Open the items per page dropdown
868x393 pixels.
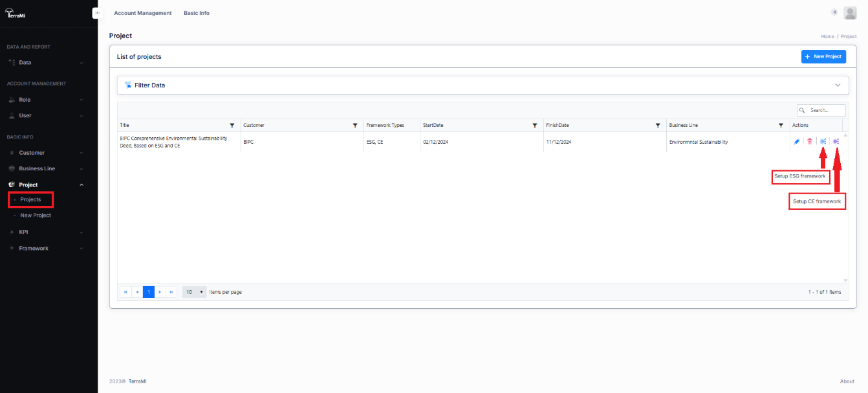pyautogui.click(x=194, y=292)
